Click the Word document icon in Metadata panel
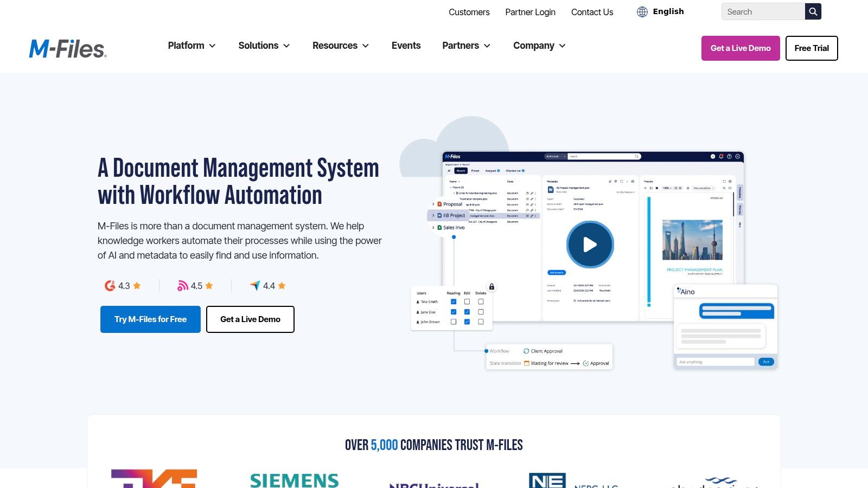868x488 pixels. (551, 189)
